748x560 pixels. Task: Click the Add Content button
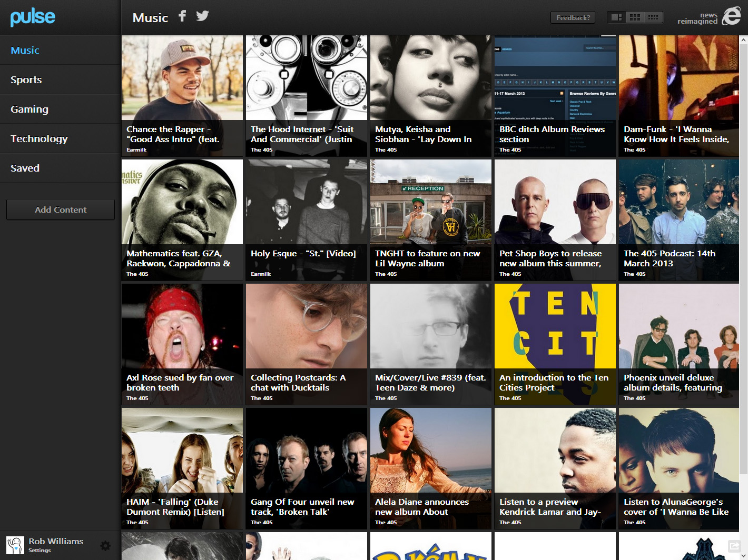click(61, 209)
